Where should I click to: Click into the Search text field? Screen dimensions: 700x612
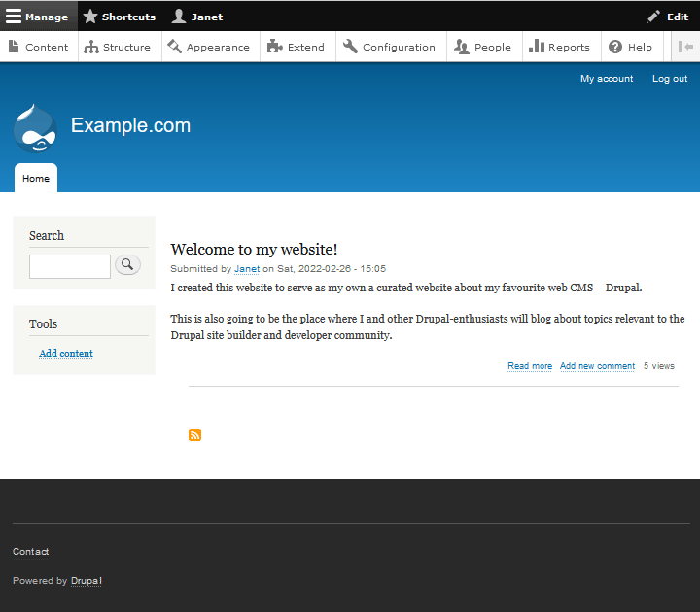[70, 266]
